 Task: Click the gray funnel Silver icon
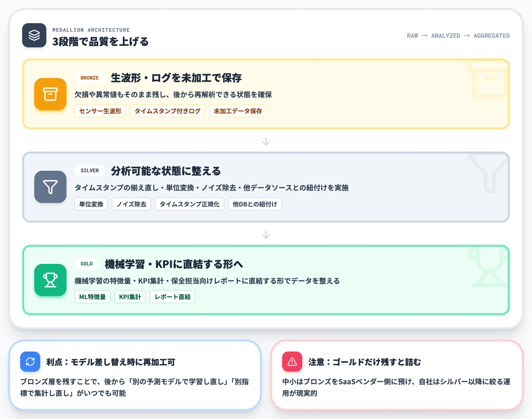[x=50, y=187]
